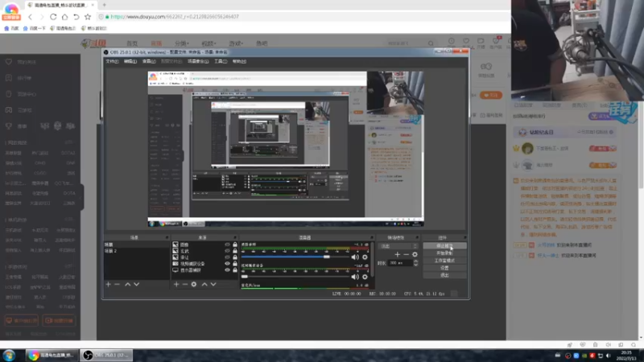644x362 pixels.
Task: Open the 工具(T) menu in OBS
Action: point(221,61)
